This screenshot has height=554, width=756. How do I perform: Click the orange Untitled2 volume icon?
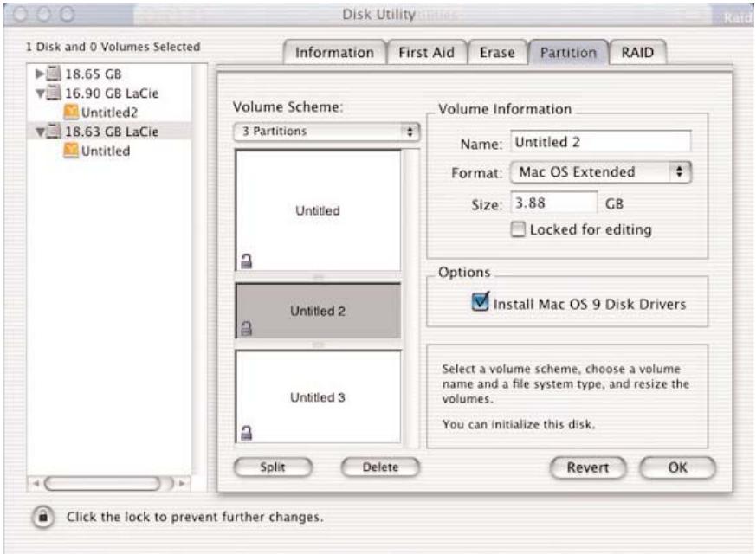71,112
